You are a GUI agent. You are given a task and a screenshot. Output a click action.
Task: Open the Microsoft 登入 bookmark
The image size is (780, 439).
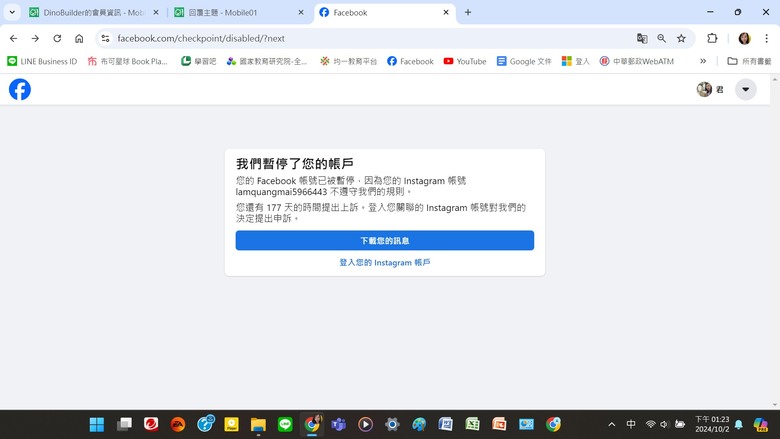pyautogui.click(x=576, y=61)
